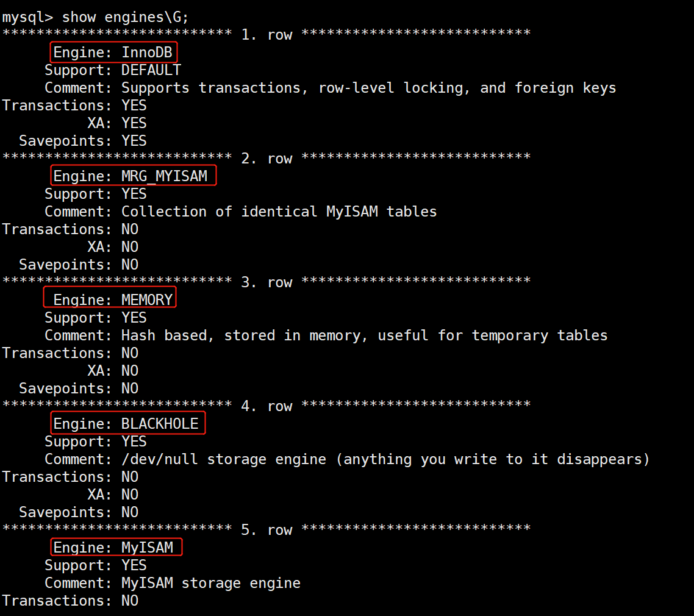Click the 'Support: DEFAULT' text

[x=113, y=70]
